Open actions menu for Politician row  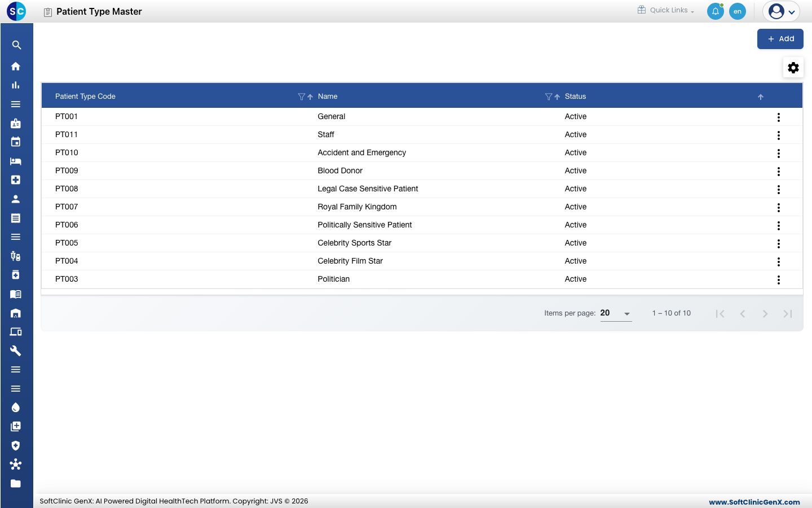(779, 280)
